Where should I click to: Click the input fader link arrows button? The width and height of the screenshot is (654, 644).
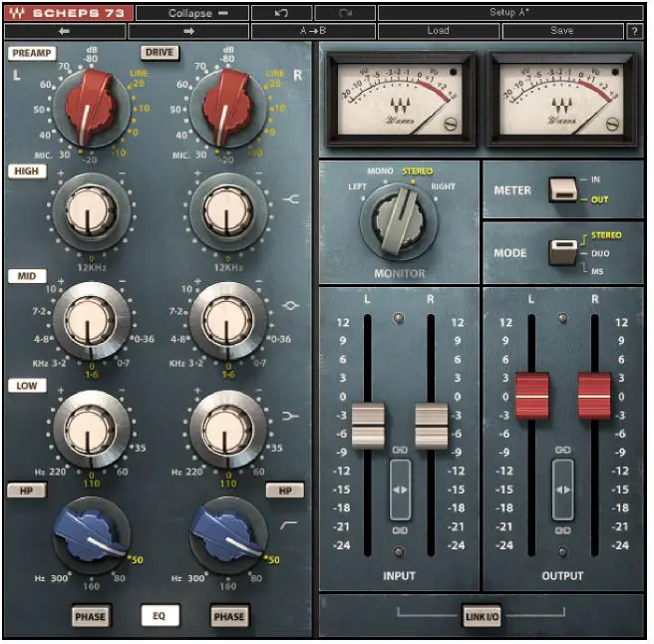click(400, 489)
